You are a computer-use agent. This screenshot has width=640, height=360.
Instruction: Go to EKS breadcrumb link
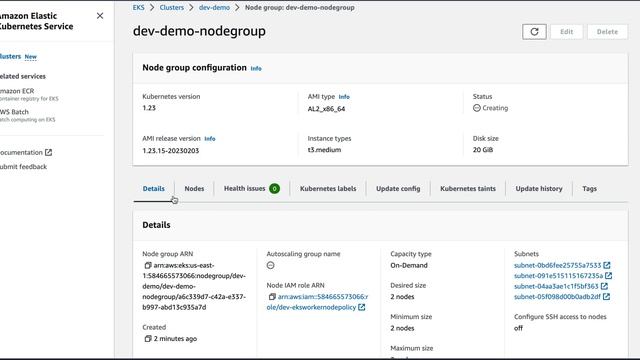coord(138,7)
